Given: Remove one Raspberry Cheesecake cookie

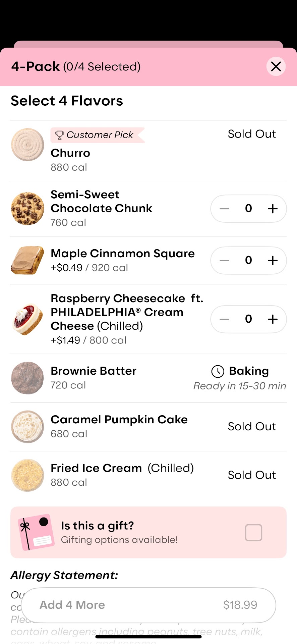Looking at the screenshot, I should point(224,319).
